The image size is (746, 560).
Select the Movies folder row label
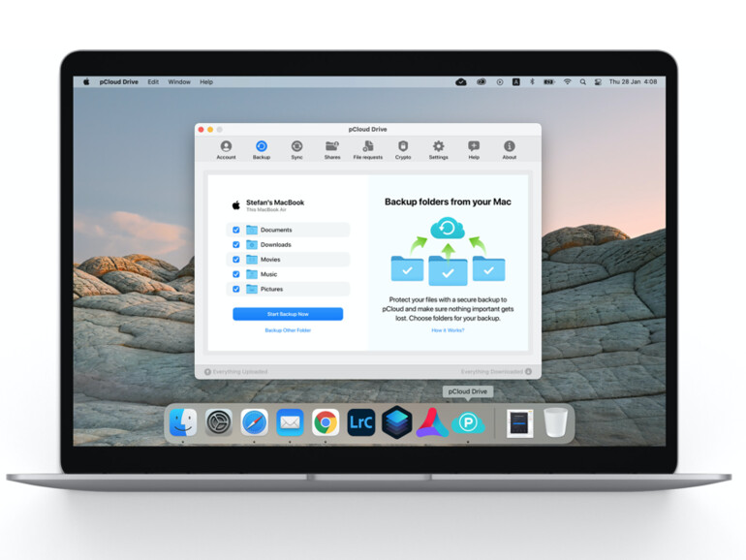coord(270,260)
